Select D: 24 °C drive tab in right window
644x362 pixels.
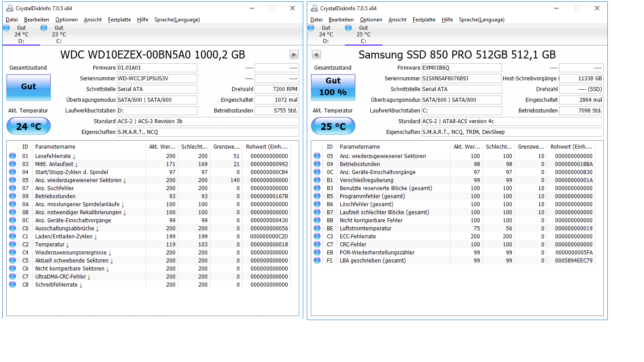[x=326, y=34]
